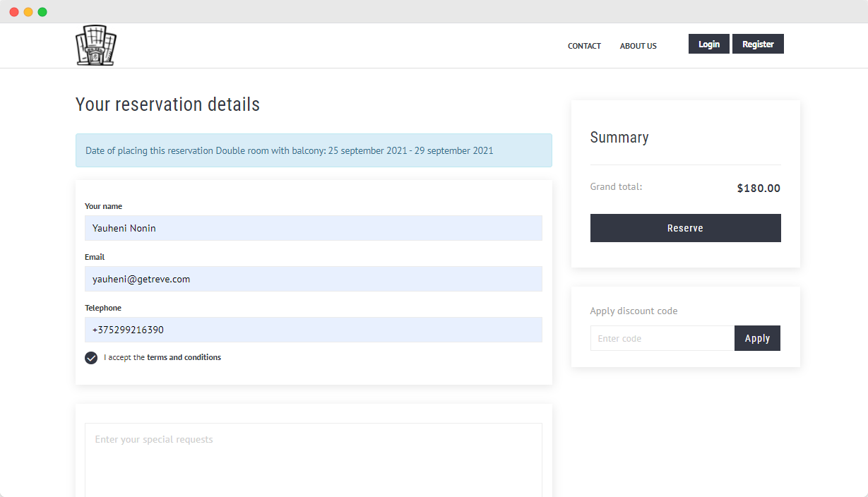Screen dimensions: 868x497
Task: Untick the accept terms checkbox
Action: 91,358
